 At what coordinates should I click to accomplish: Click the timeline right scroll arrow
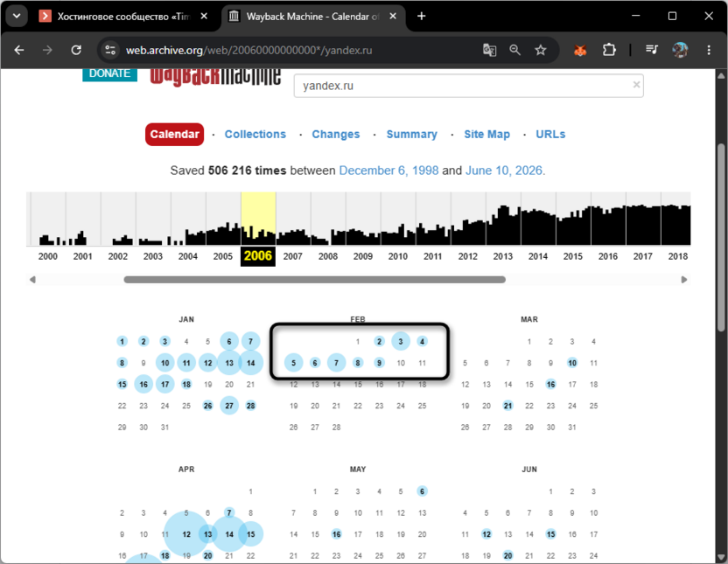pos(684,280)
